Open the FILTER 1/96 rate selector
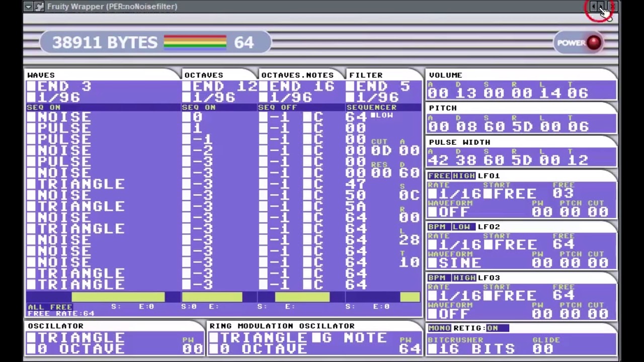The image size is (644, 362). tap(373, 98)
